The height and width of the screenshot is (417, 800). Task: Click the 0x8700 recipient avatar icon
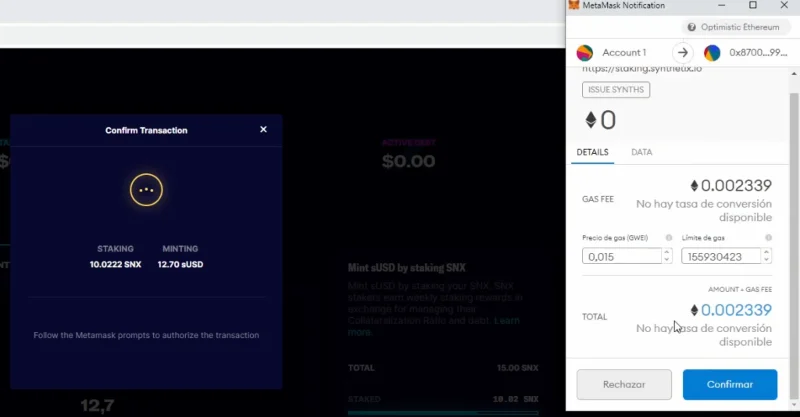[x=712, y=53]
